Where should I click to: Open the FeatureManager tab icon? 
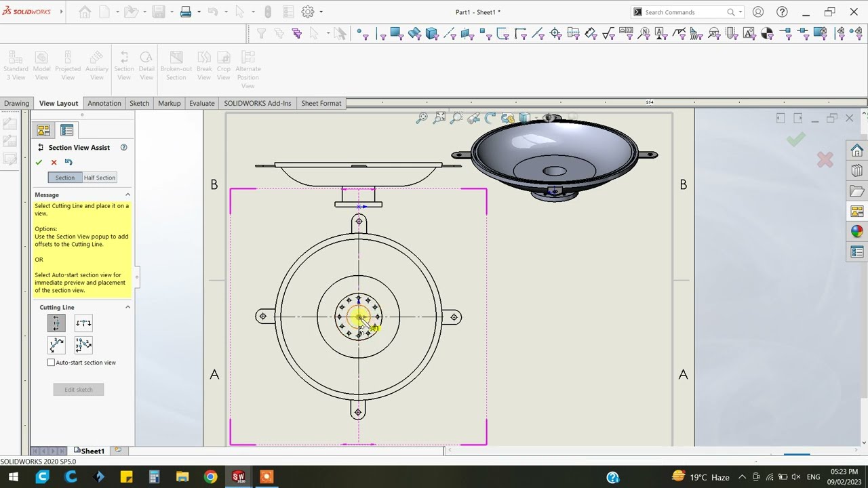43,130
